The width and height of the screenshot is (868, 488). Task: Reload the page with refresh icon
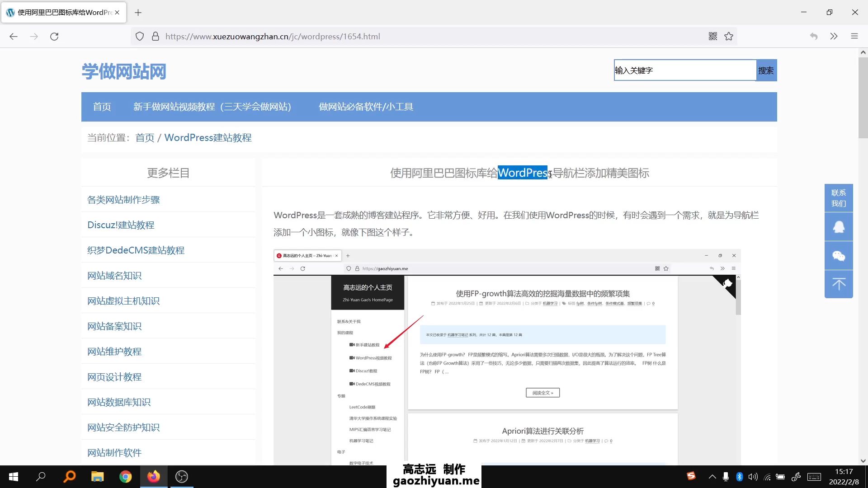(x=54, y=37)
